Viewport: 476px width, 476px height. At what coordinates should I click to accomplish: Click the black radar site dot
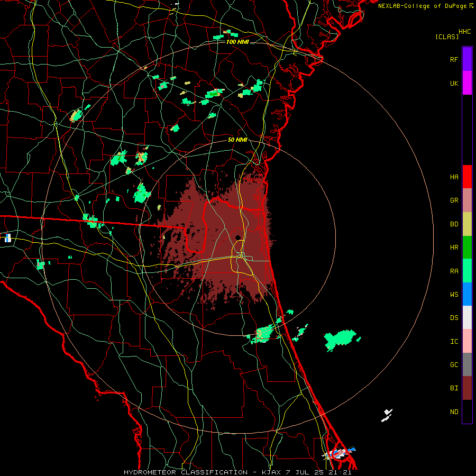(237, 237)
